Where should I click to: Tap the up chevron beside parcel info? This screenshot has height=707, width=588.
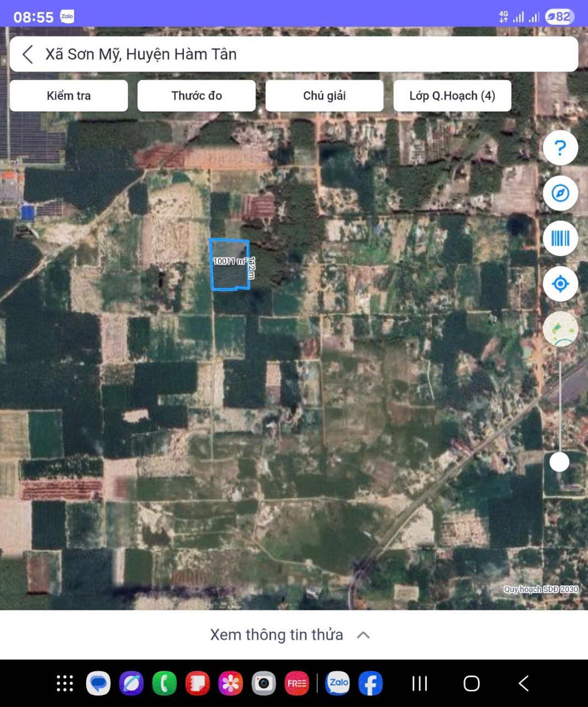coord(363,635)
